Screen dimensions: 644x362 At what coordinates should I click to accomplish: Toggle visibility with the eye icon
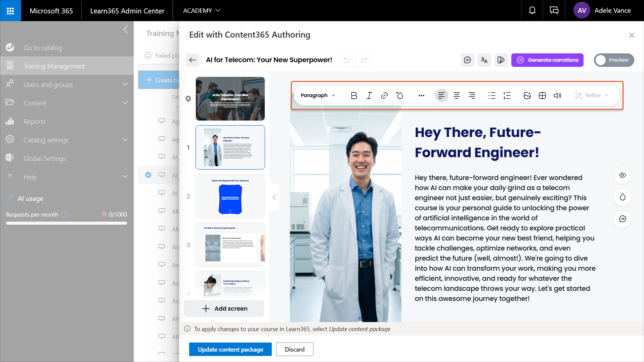click(x=622, y=175)
